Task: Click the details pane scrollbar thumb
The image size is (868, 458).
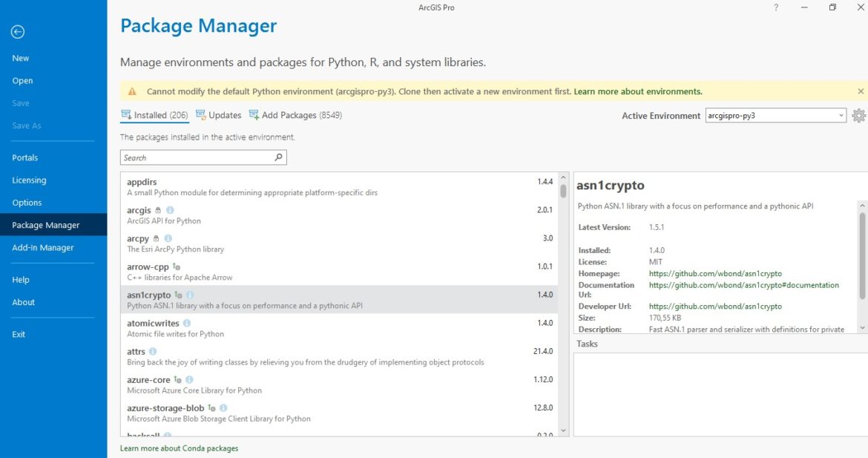Action: [862, 256]
